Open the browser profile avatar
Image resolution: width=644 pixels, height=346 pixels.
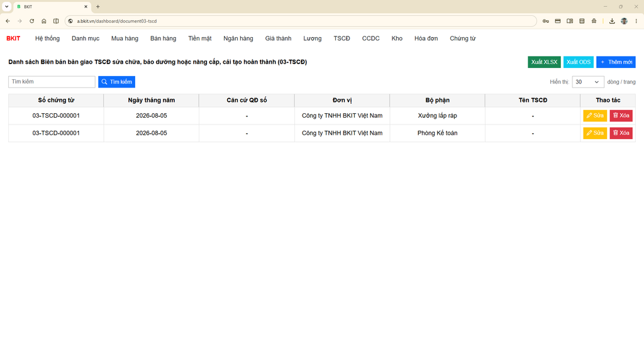point(624,21)
